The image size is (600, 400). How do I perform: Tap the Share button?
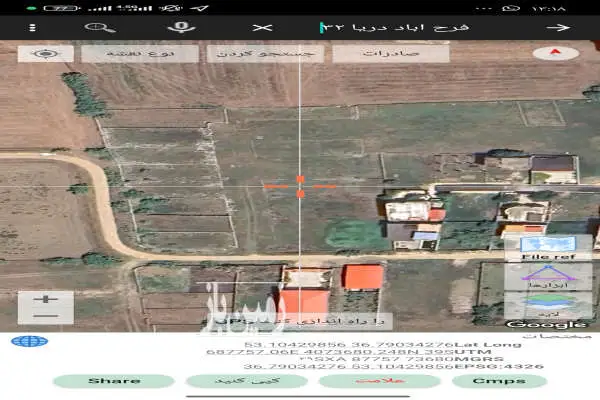click(114, 381)
